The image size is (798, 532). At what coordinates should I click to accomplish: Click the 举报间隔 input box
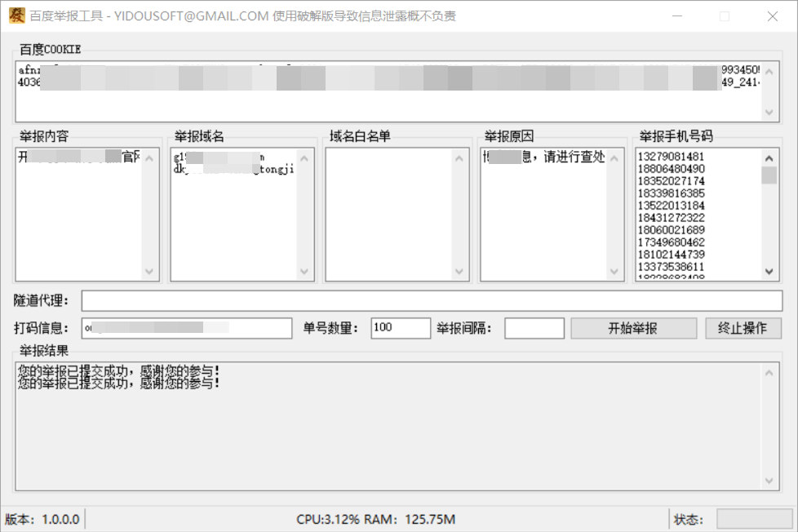pos(534,328)
